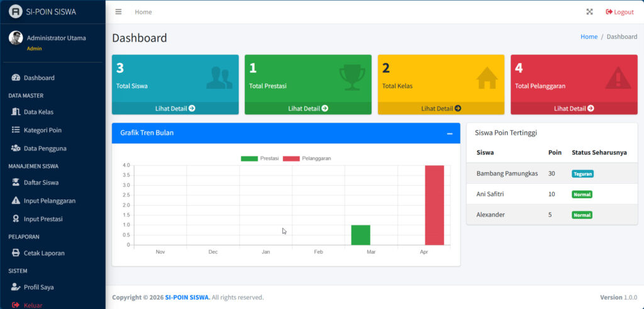Open the Dashboard sidebar item
Viewport: 644px width, 309px height.
coord(39,78)
